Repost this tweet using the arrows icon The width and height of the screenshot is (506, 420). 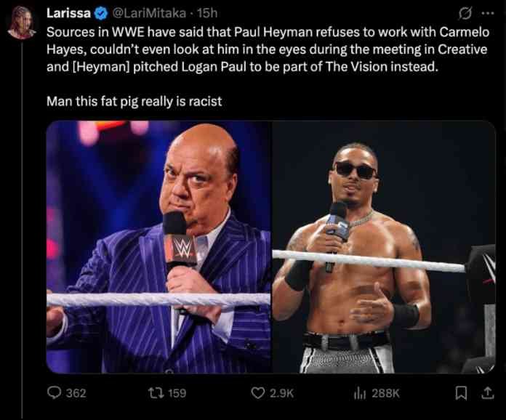pos(155,393)
